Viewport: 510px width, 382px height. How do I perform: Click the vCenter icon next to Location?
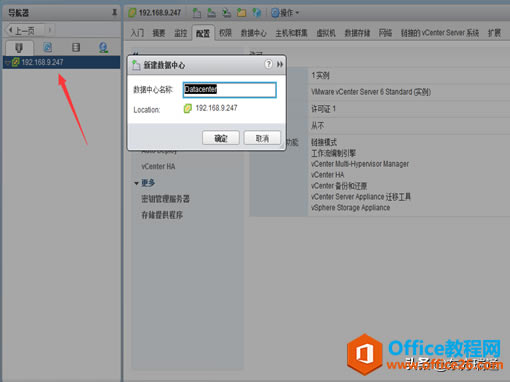tap(188, 108)
